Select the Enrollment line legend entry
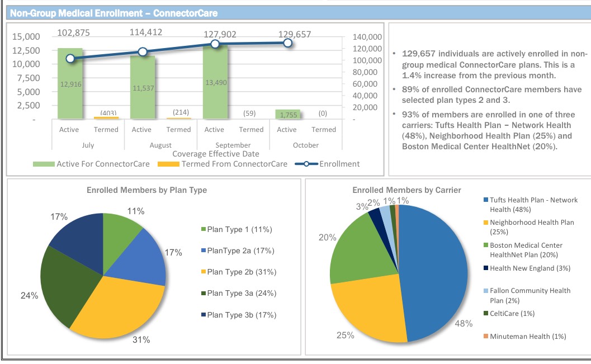This screenshot has width=591, height=364. coord(330,164)
